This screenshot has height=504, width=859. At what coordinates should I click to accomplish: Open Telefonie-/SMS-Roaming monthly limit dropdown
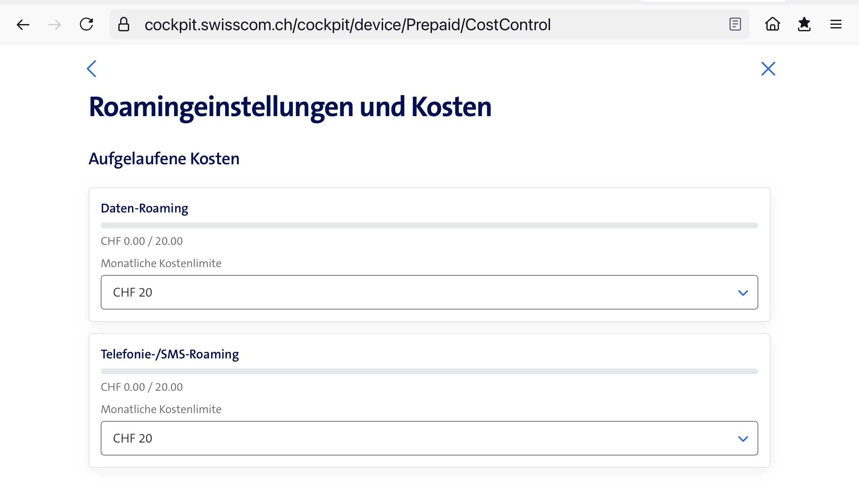(429, 438)
